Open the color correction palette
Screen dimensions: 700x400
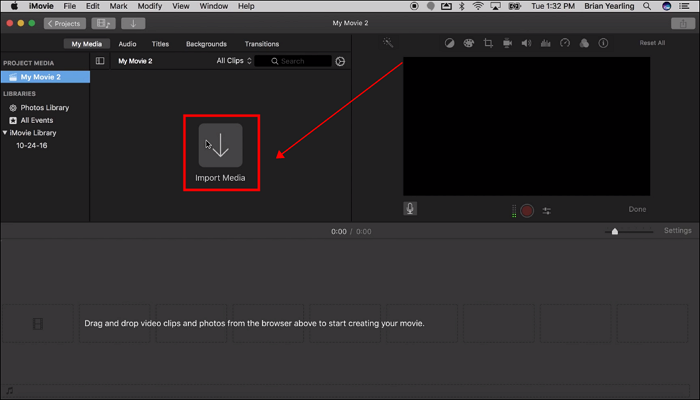[x=469, y=43]
